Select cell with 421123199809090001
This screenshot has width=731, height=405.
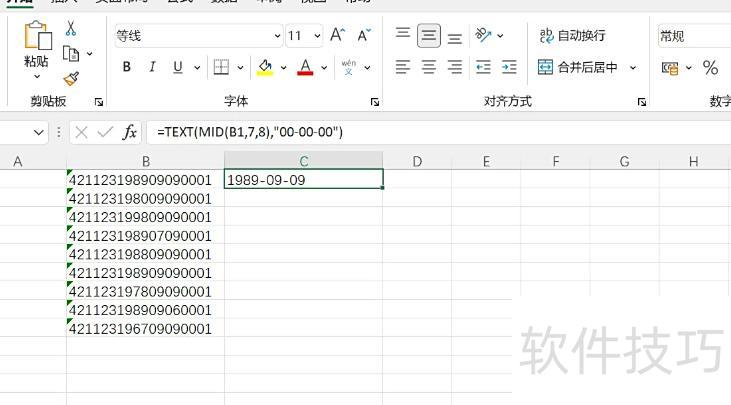(145, 217)
